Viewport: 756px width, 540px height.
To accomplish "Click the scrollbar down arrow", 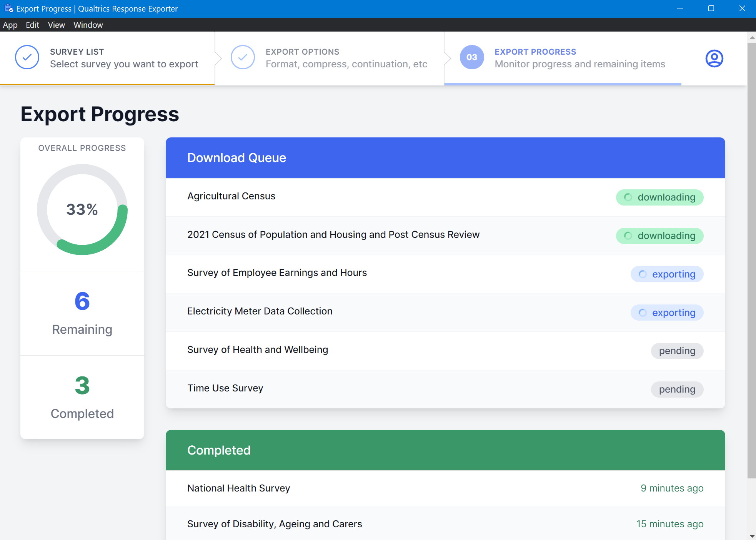I will click(752, 536).
